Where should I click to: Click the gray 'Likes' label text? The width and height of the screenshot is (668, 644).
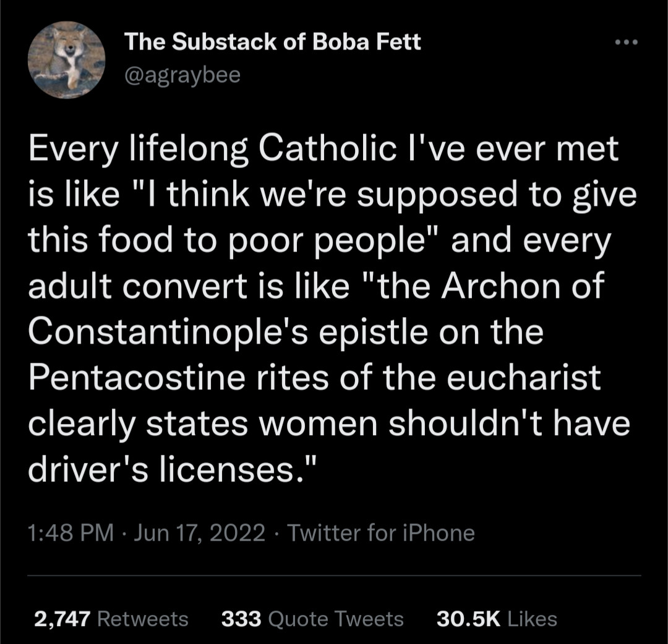pyautogui.click(x=533, y=619)
